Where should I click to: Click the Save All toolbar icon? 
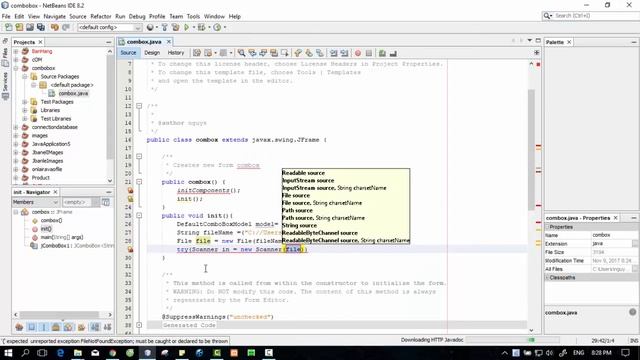(x=41, y=27)
